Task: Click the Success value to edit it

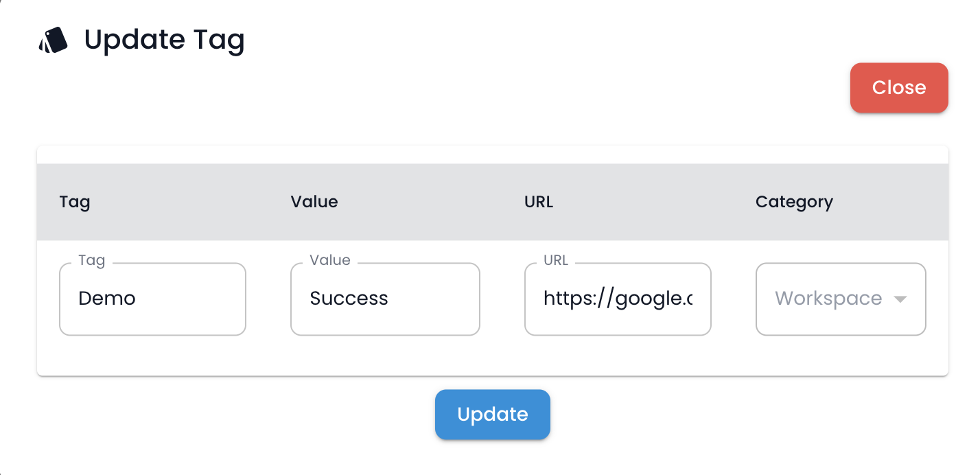Action: pos(349,299)
